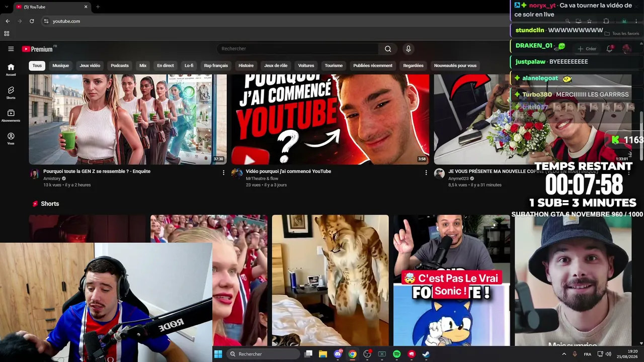The width and height of the screenshot is (644, 362).
Task: Open the Anyme023 channel avatar
Action: pos(439,173)
